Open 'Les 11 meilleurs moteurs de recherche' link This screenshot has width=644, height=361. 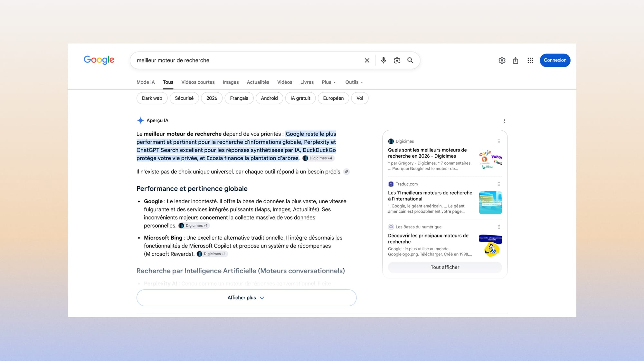point(430,196)
